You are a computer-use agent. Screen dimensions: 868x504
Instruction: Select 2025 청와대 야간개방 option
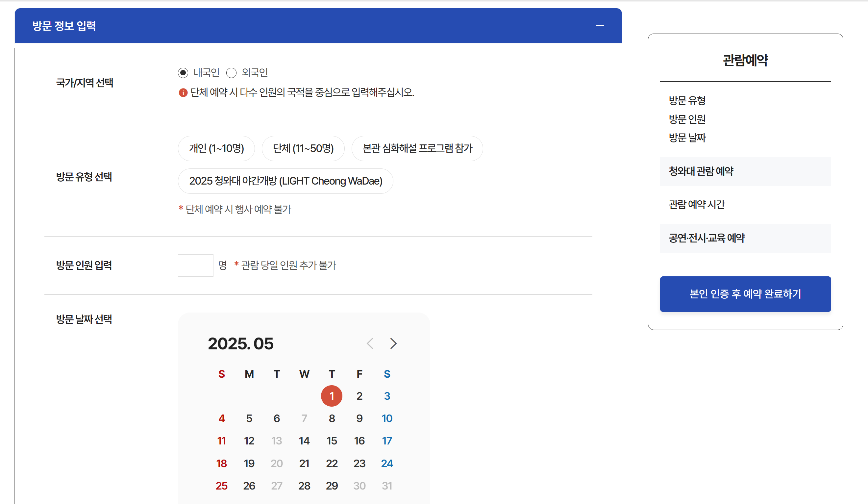click(x=285, y=181)
